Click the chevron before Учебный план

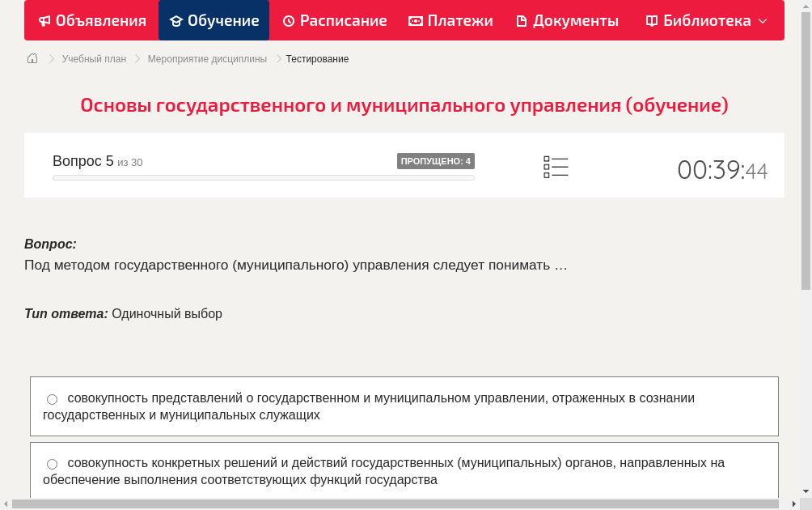tap(51, 58)
